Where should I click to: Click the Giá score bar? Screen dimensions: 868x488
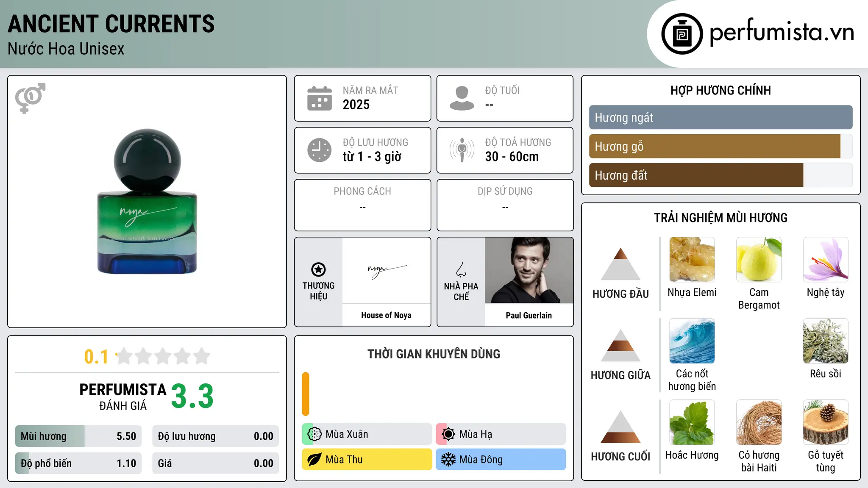pyautogui.click(x=216, y=463)
